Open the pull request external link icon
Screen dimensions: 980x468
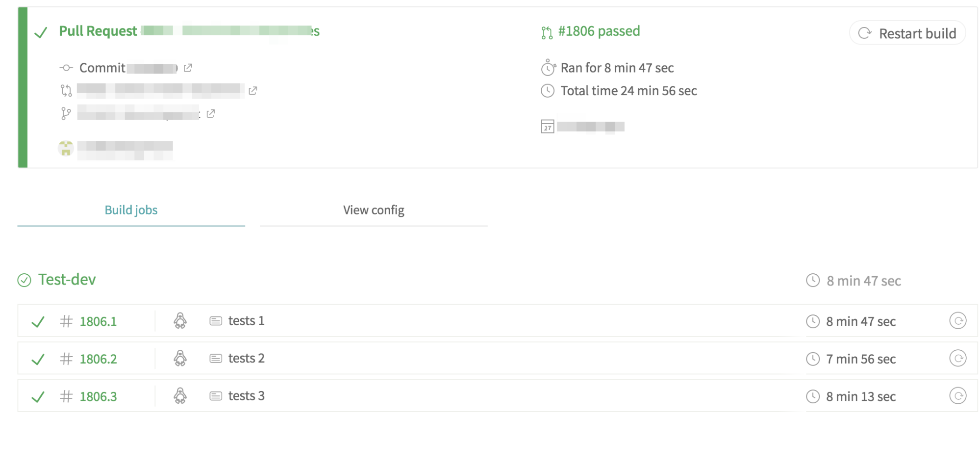(253, 91)
